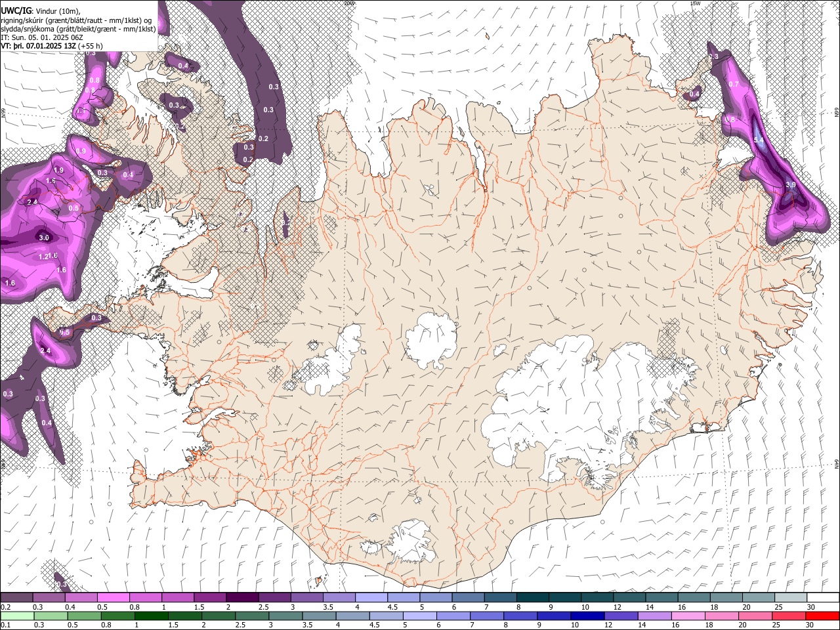
Task: Select the bright red swatch ending the lower legend
Action: click(x=822, y=616)
